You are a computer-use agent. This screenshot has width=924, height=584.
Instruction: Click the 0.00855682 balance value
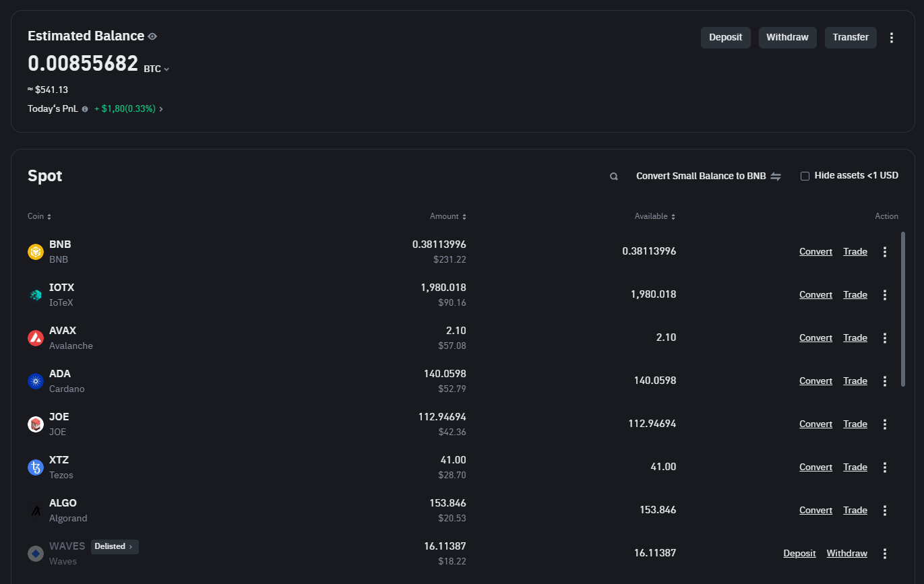click(x=83, y=63)
